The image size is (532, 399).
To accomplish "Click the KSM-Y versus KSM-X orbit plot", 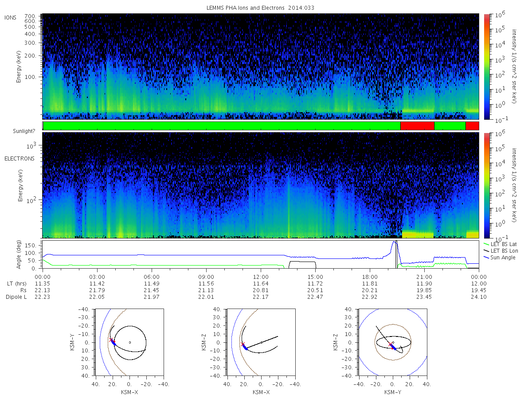I will click(x=129, y=342).
